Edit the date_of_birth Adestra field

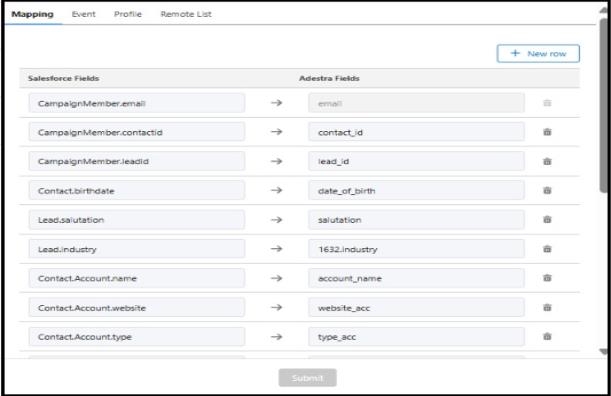click(416, 191)
